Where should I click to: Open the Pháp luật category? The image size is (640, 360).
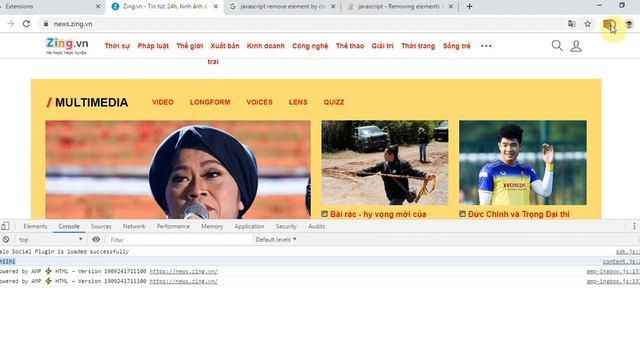tap(153, 46)
